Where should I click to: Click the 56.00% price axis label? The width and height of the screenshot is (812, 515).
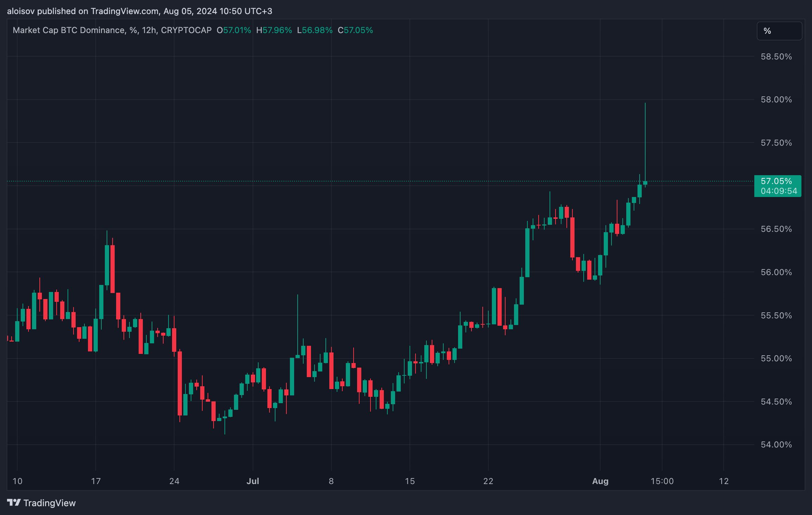point(776,272)
